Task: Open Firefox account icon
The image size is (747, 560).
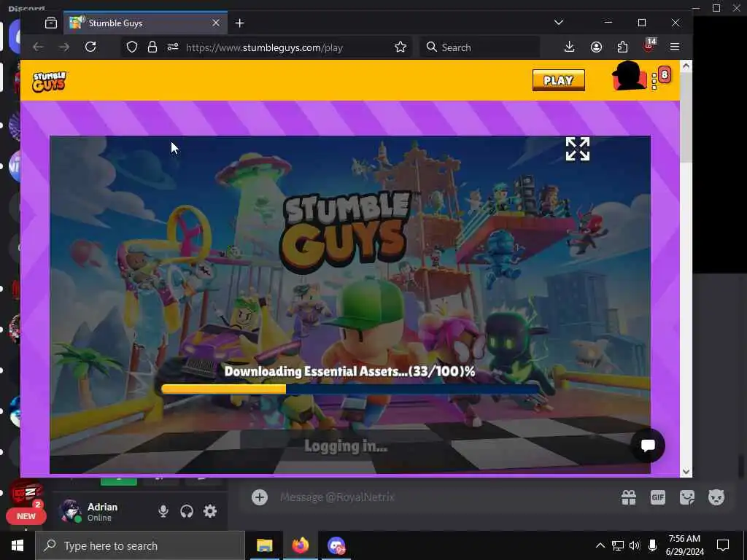Action: pos(596,47)
